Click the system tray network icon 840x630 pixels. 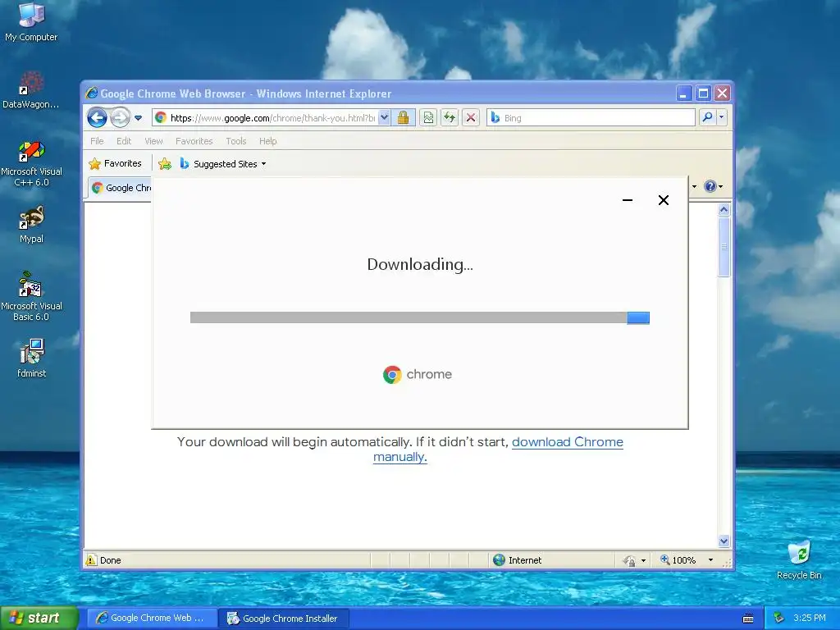tap(778, 619)
